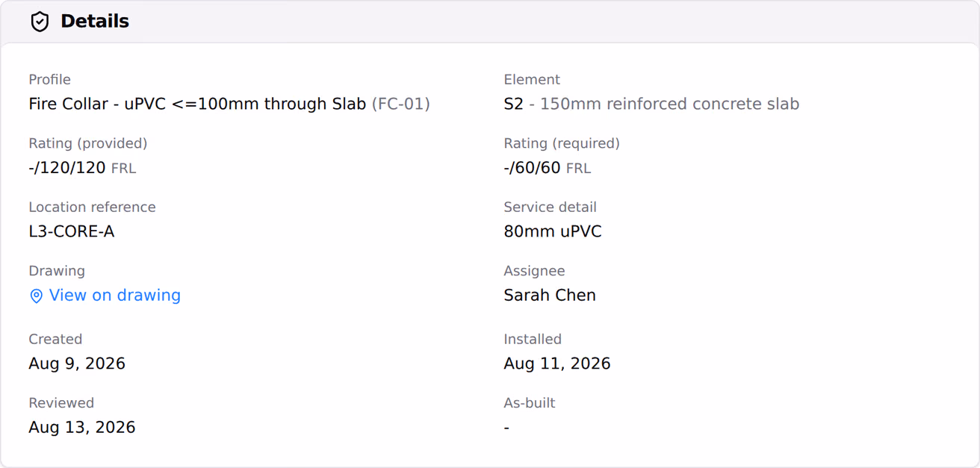Click the provided rating -/120/120 value
Viewport: 980px width, 468px height.
point(67,168)
